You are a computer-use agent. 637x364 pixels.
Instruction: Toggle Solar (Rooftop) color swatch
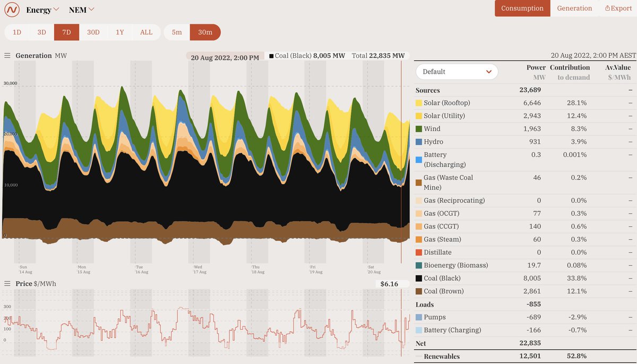(x=419, y=103)
